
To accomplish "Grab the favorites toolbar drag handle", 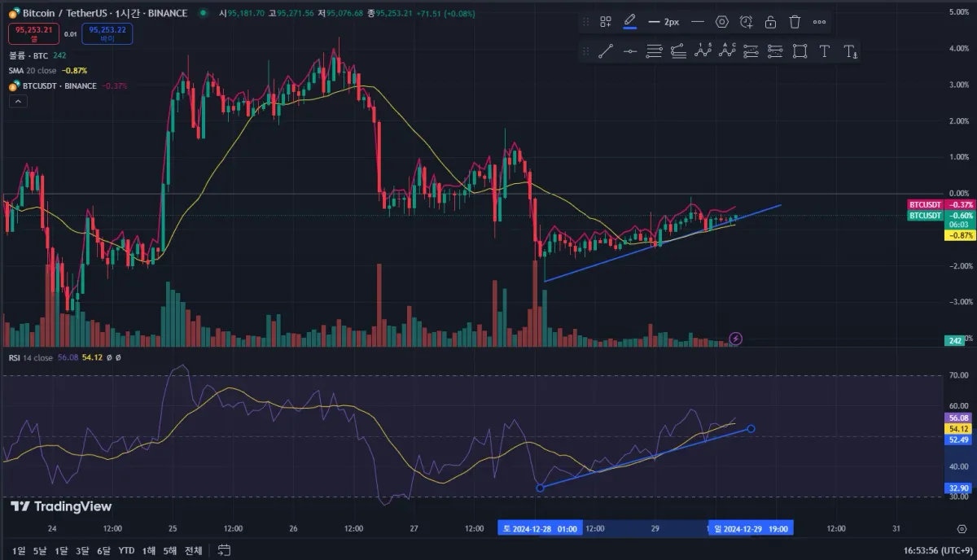I will (x=585, y=51).
